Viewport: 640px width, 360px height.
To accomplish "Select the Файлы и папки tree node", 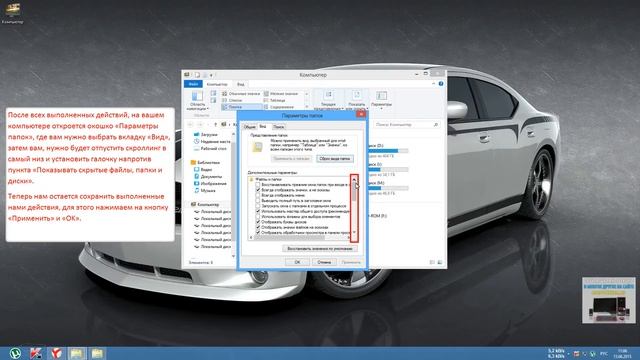I will tap(265, 180).
